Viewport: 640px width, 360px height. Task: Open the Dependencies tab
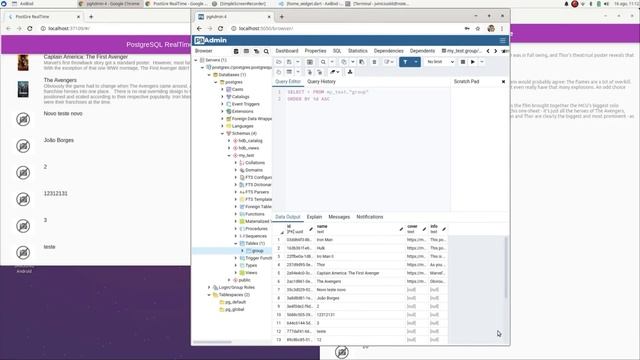tap(389, 51)
